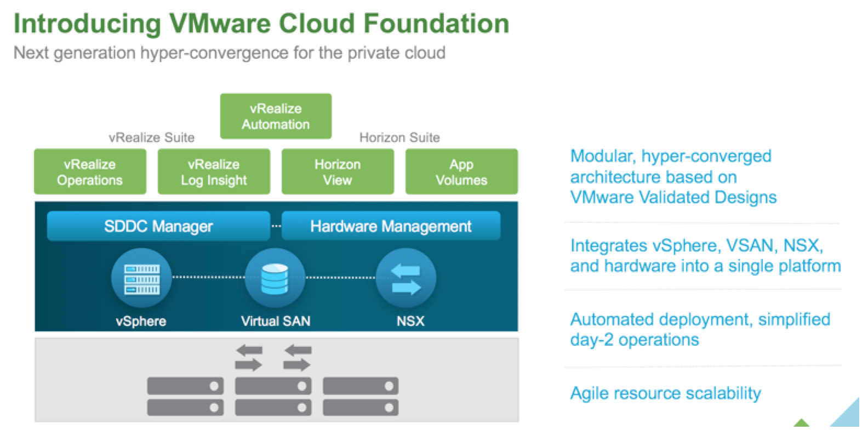The image size is (868, 436).
Task: Click the vRealize Suite label
Action: pos(152,137)
